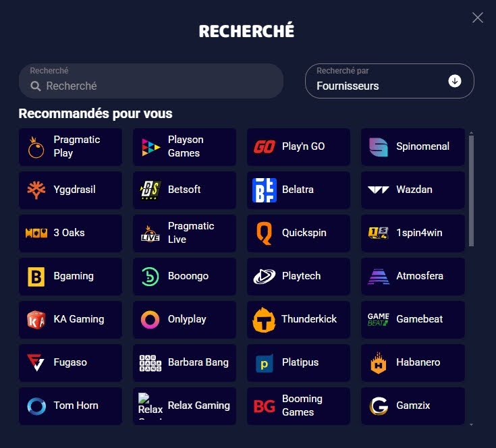
Task: Click the Pragmatic Play crown logo icon
Action: (x=36, y=146)
